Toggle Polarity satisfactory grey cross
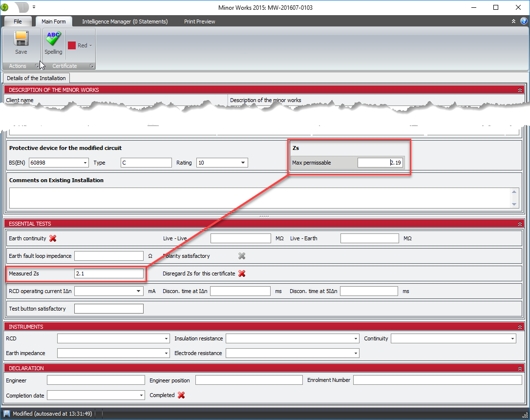 coord(241,256)
